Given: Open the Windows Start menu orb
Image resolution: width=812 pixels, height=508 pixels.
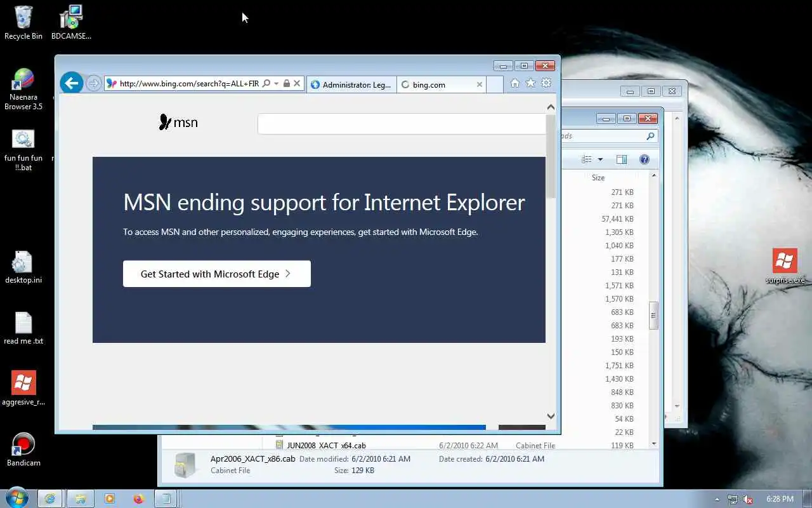Looking at the screenshot, I should point(17,498).
